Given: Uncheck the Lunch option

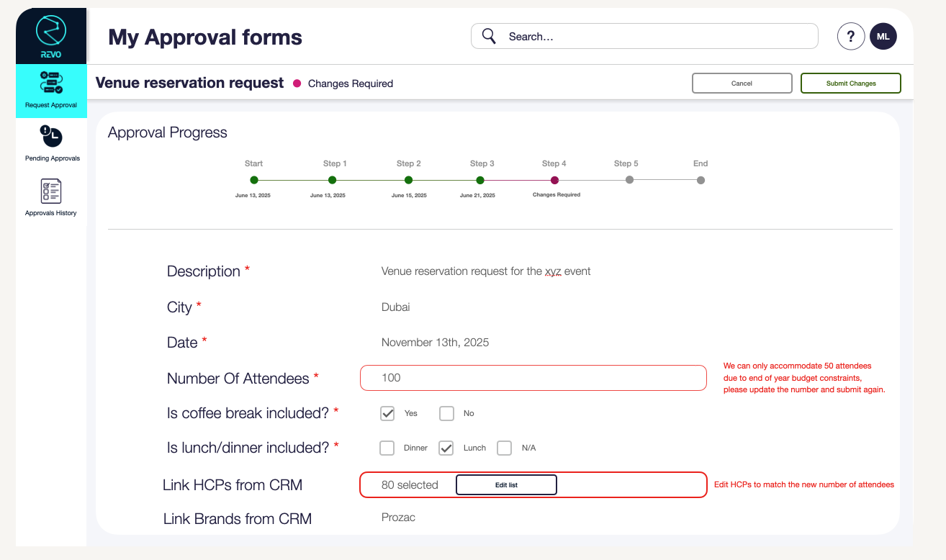Looking at the screenshot, I should point(445,448).
